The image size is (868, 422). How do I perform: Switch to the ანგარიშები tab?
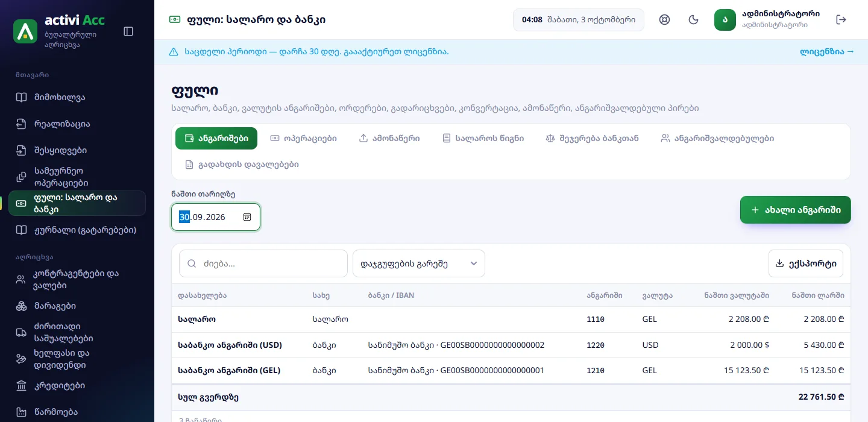pyautogui.click(x=216, y=138)
